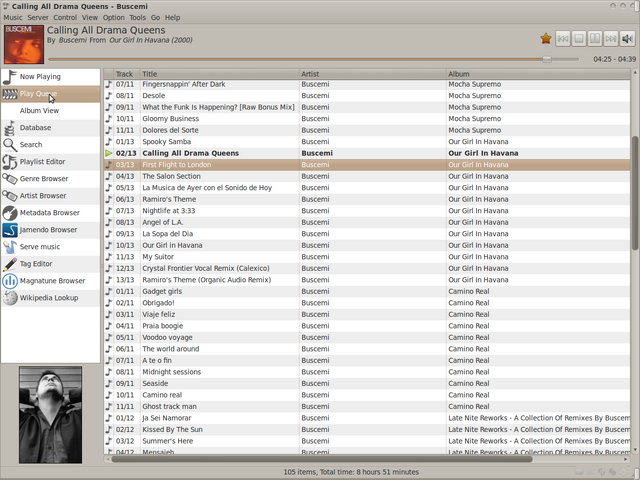Click the album cover thumbnail in header
Screen dimensions: 640x480
click(24, 44)
